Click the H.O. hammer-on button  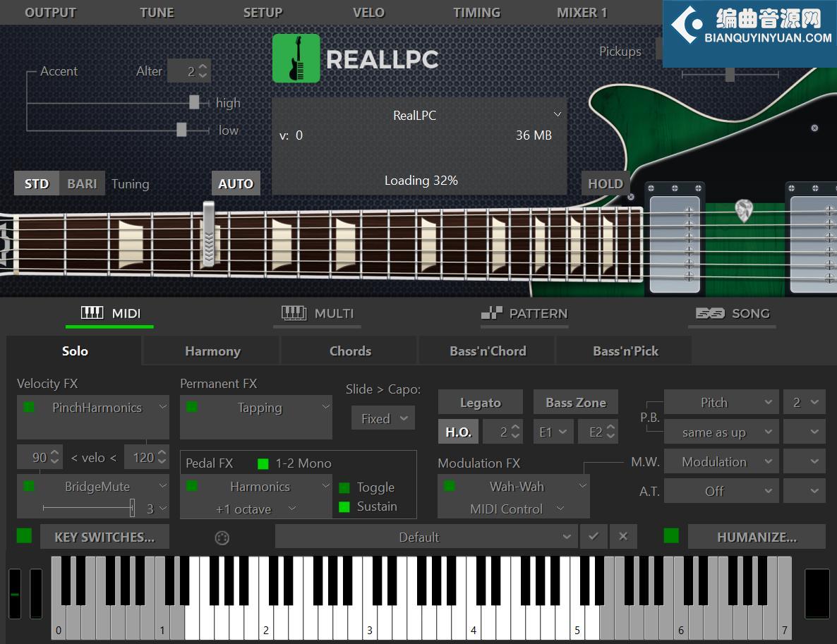coord(459,432)
